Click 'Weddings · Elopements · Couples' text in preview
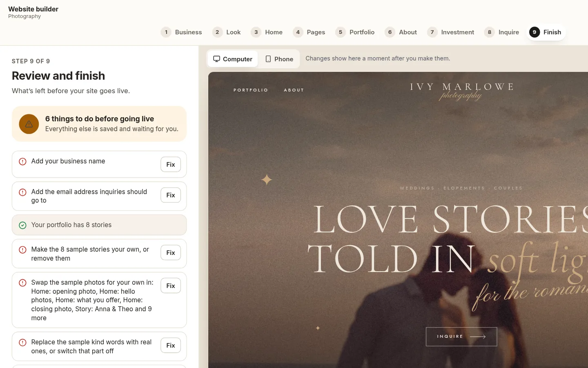This screenshot has height=368, width=588. click(461, 188)
